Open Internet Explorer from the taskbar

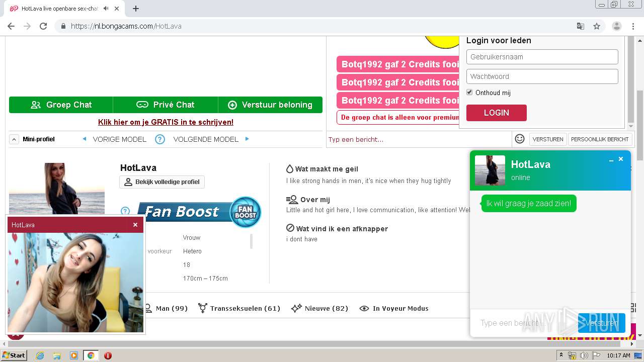40,355
